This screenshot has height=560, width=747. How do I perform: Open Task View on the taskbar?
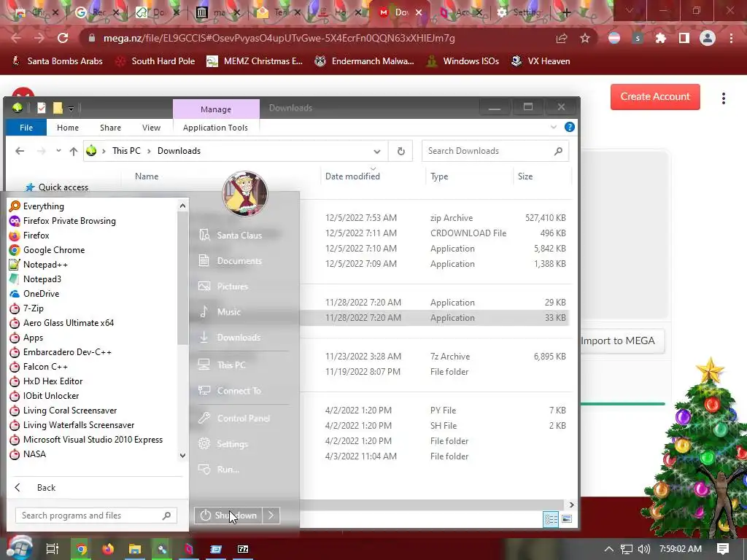pyautogui.click(x=53, y=549)
